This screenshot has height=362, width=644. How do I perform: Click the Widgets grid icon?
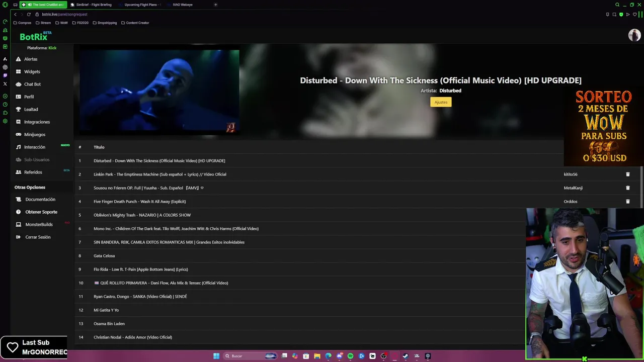click(19, 71)
